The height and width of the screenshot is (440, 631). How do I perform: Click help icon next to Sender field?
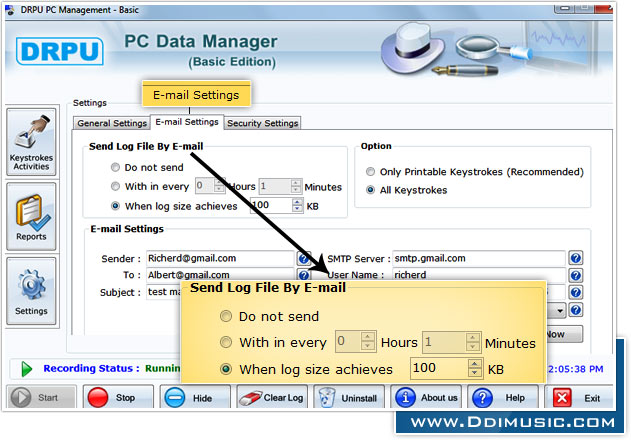coord(304,258)
